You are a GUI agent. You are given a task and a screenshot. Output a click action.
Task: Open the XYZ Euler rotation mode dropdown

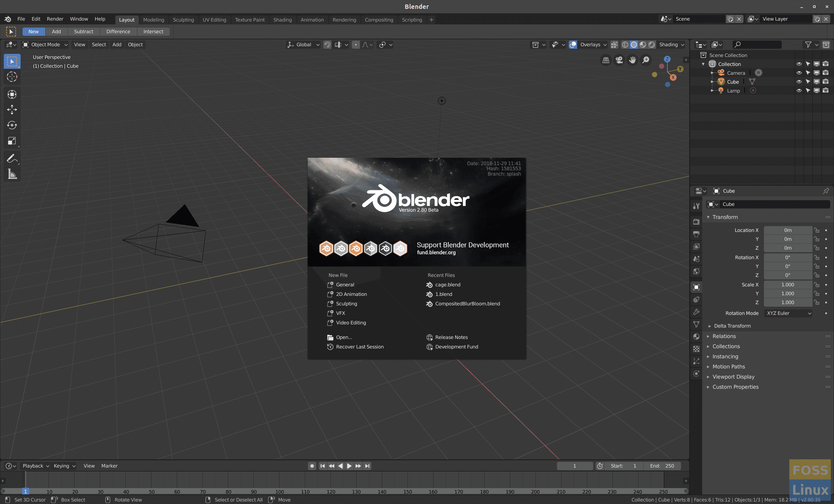788,313
